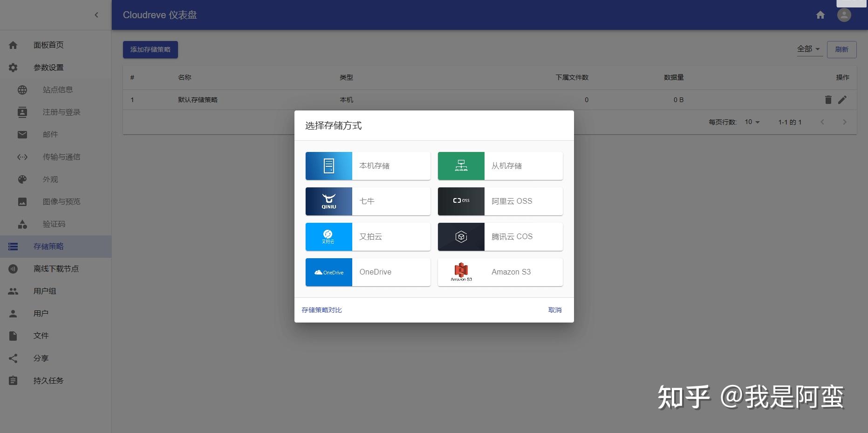Select 从机存储 slave storage
The width and height of the screenshot is (868, 433).
tap(499, 165)
